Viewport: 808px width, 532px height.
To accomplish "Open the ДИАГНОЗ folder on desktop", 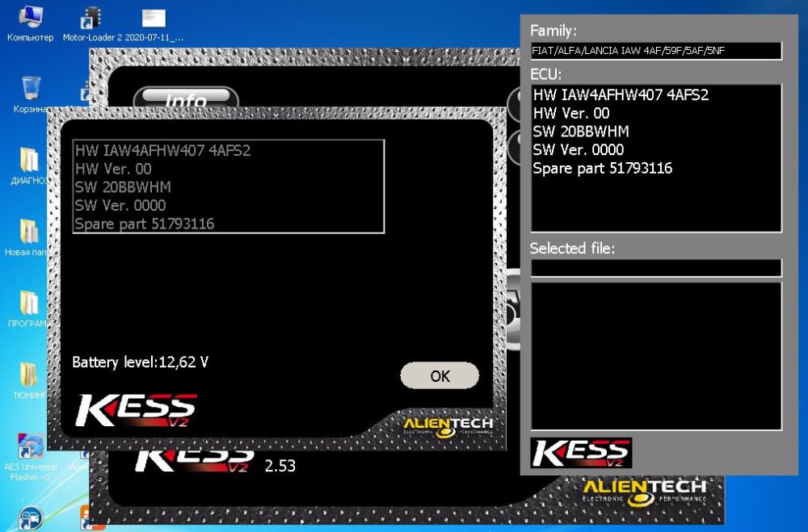I will [x=28, y=165].
